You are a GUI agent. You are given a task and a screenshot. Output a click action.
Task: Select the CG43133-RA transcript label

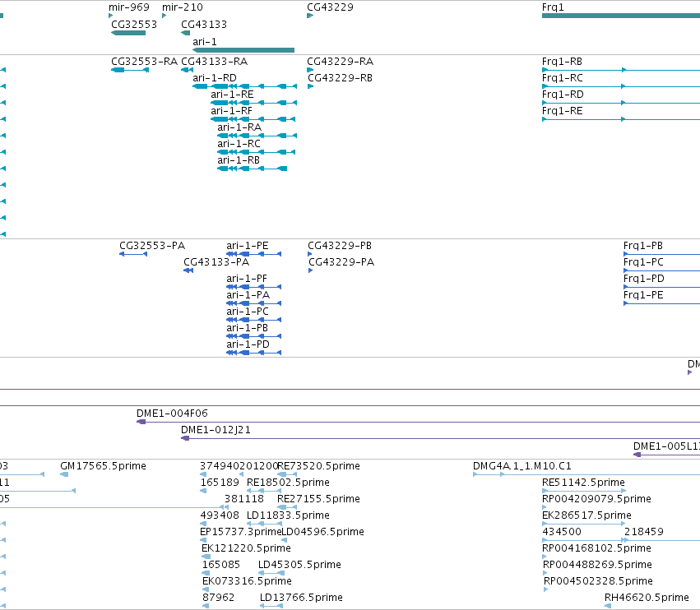(x=215, y=61)
